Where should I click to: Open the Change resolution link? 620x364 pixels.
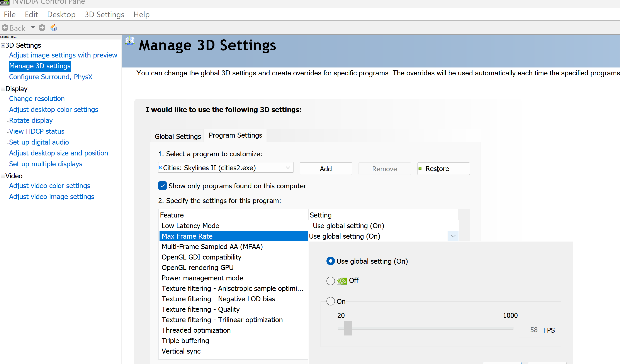tap(37, 99)
